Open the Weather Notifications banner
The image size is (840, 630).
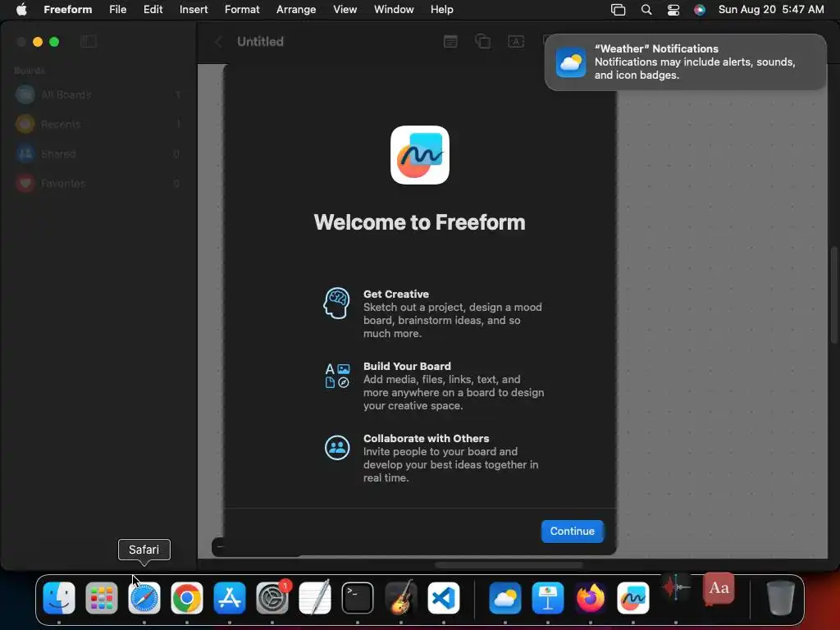tap(685, 62)
